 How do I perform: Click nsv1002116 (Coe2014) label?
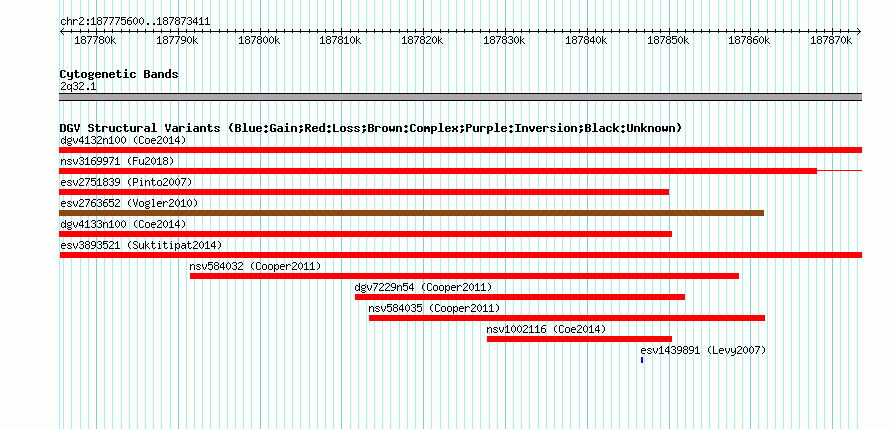547,329
